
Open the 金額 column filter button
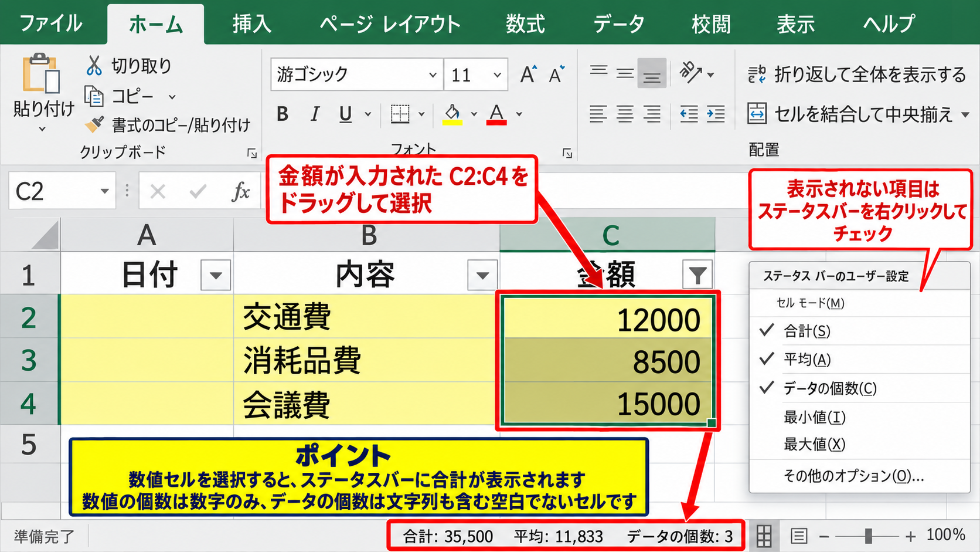click(x=697, y=275)
